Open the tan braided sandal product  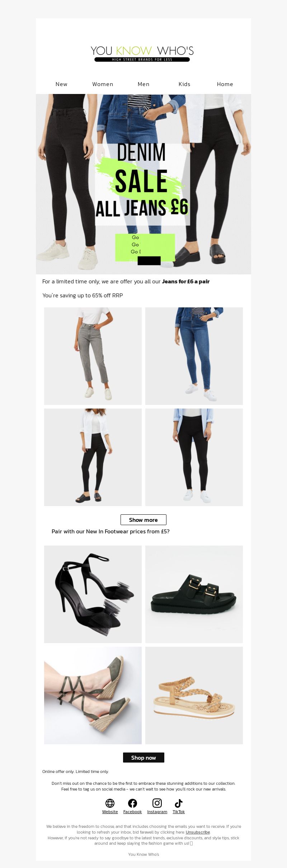(194, 695)
